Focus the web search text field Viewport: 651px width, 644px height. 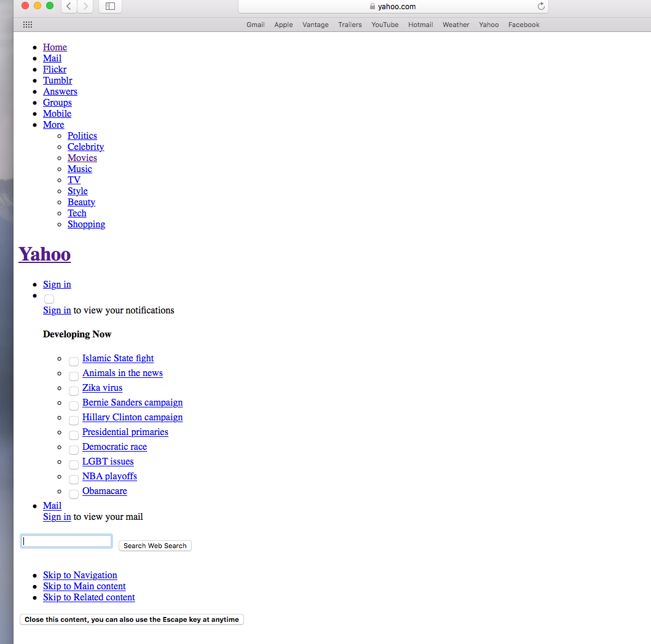point(66,541)
